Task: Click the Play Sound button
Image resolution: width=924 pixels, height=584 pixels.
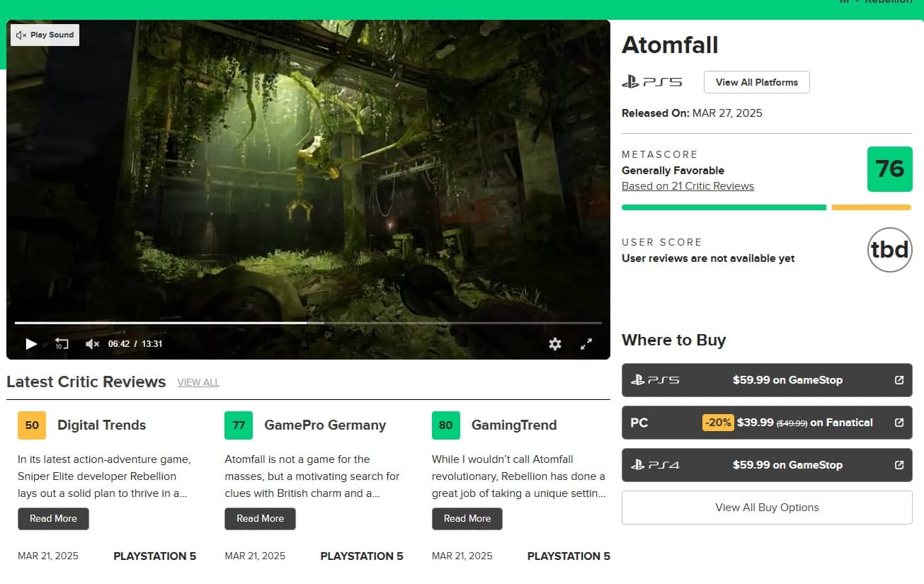Action: [45, 35]
